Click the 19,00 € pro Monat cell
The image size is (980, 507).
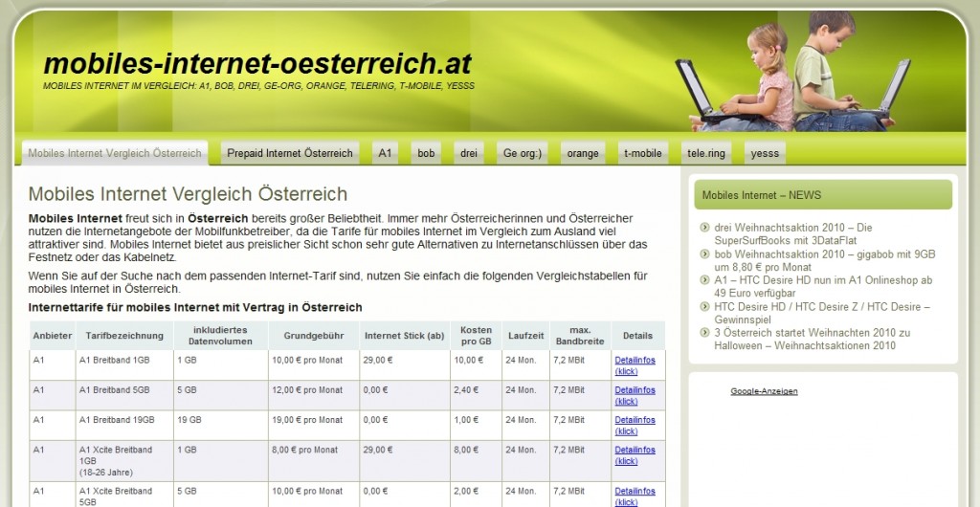point(314,425)
